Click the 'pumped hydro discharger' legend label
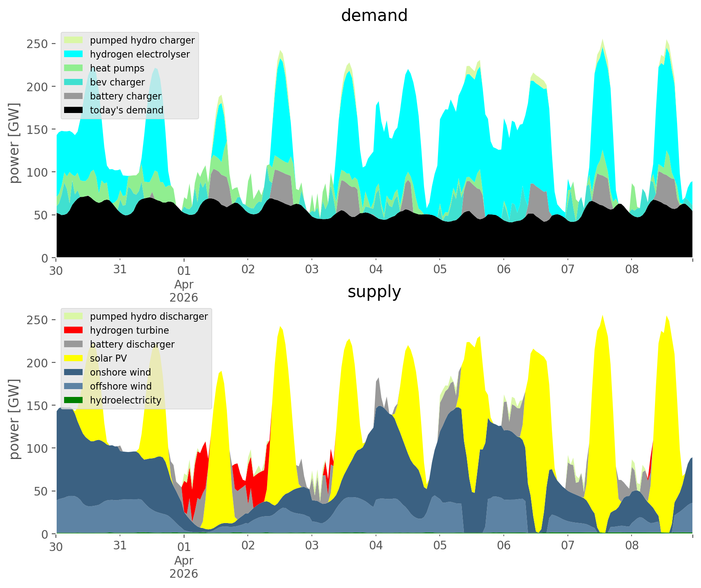 [149, 316]
